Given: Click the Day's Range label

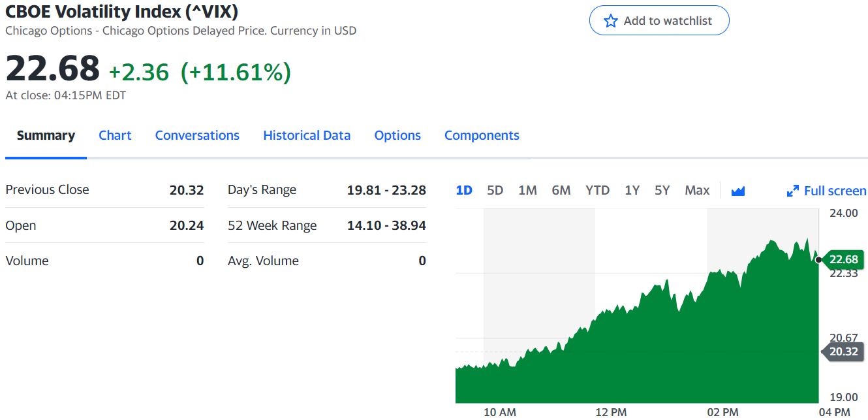Looking at the screenshot, I should click(262, 190).
